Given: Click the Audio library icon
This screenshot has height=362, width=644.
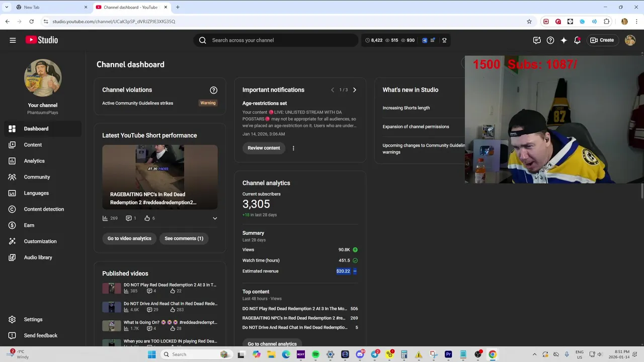Looking at the screenshot, I should coord(12,257).
